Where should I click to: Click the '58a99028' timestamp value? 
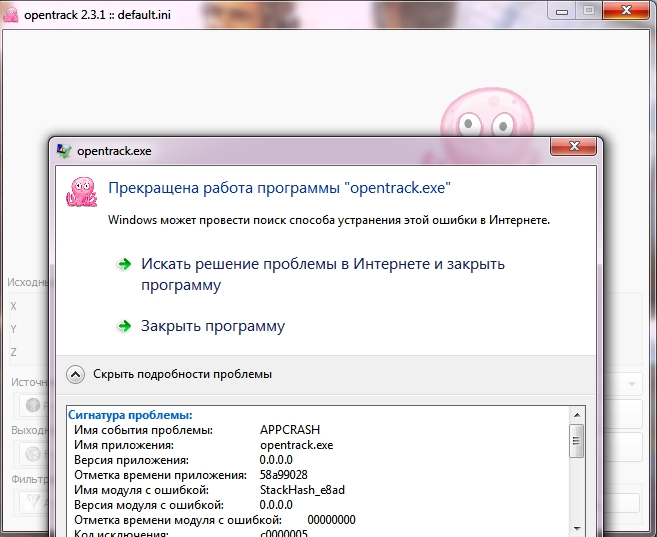[x=284, y=475]
